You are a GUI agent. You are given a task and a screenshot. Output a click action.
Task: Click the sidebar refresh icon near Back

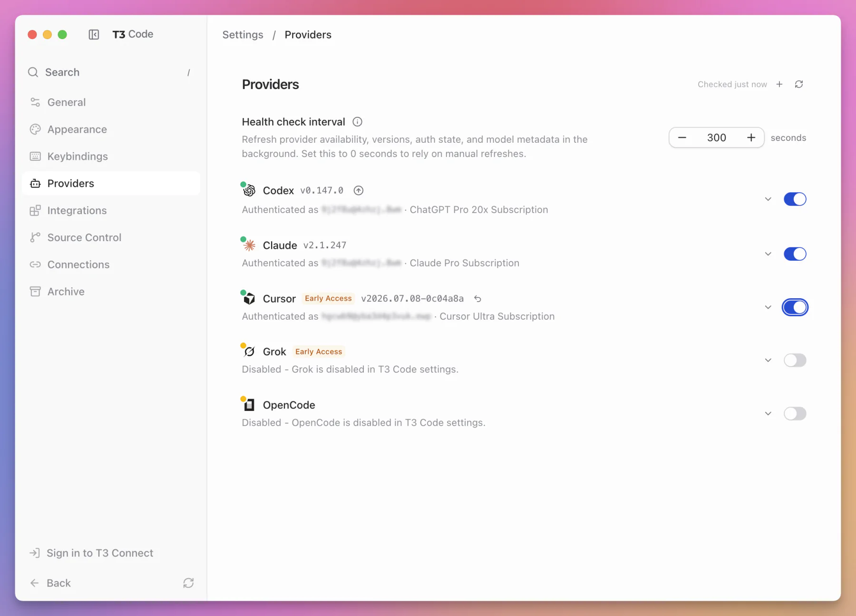188,583
